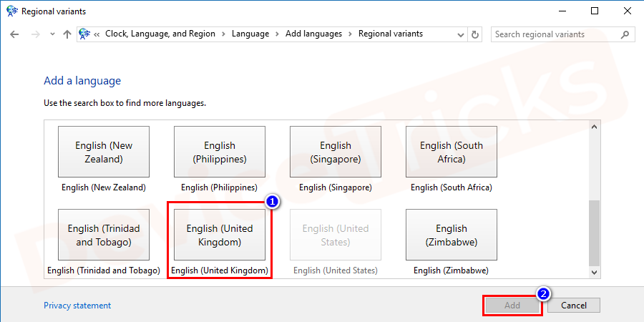The width and height of the screenshot is (644, 322).
Task: Click the scroll up arrow of language list
Action: pos(595,127)
